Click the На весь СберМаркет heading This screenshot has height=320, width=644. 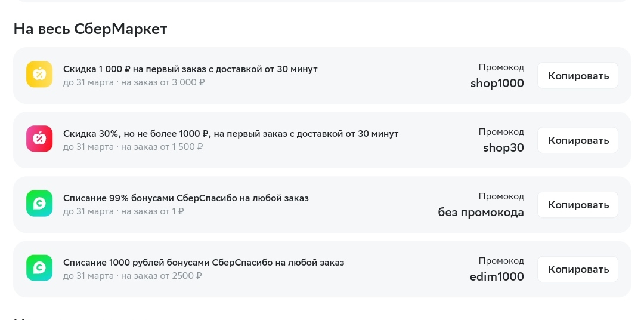(91, 29)
